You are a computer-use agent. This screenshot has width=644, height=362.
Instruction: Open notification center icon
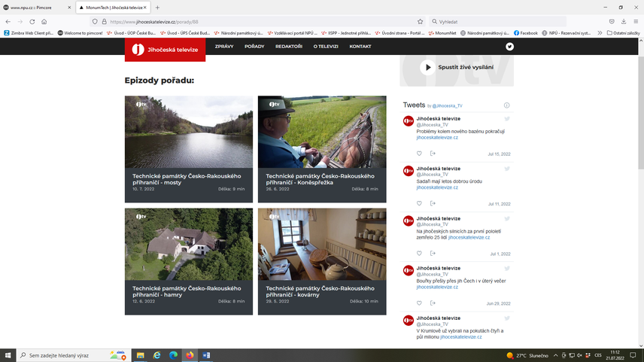point(633,355)
